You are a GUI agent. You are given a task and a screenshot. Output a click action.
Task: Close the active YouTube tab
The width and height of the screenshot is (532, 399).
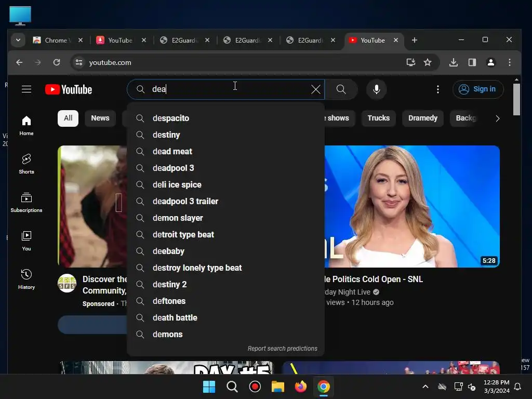(395, 40)
